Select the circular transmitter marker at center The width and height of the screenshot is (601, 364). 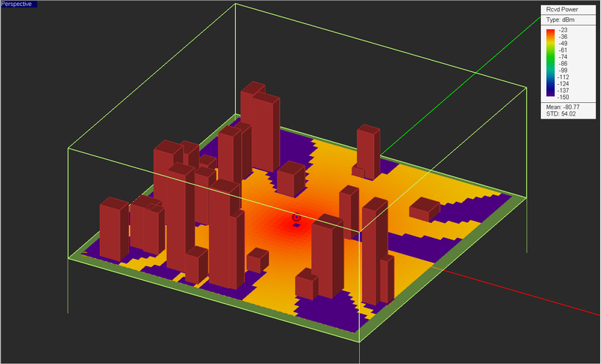(x=296, y=217)
